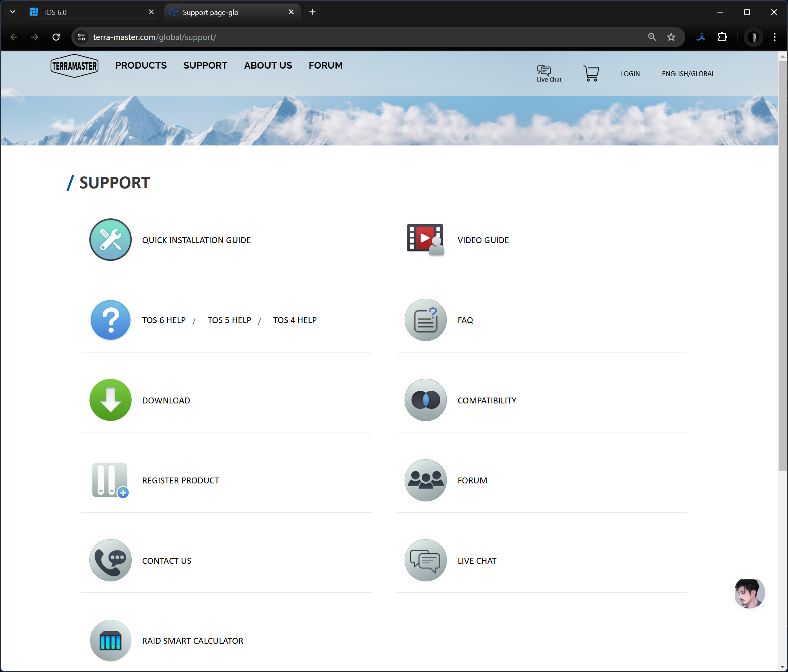The height and width of the screenshot is (672, 788).
Task: Open the TOS 5 HELP link
Action: pos(229,320)
